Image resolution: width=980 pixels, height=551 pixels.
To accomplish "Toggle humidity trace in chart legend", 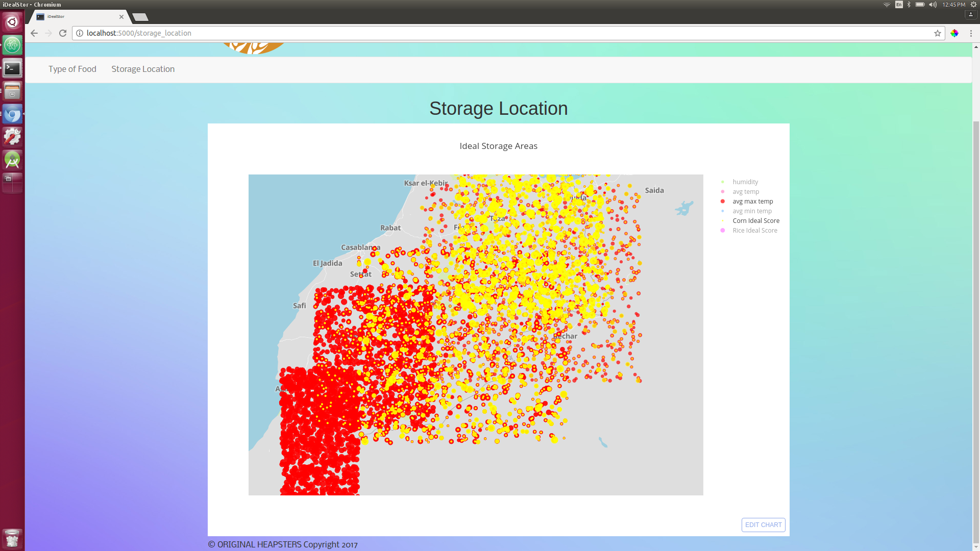I will [745, 182].
